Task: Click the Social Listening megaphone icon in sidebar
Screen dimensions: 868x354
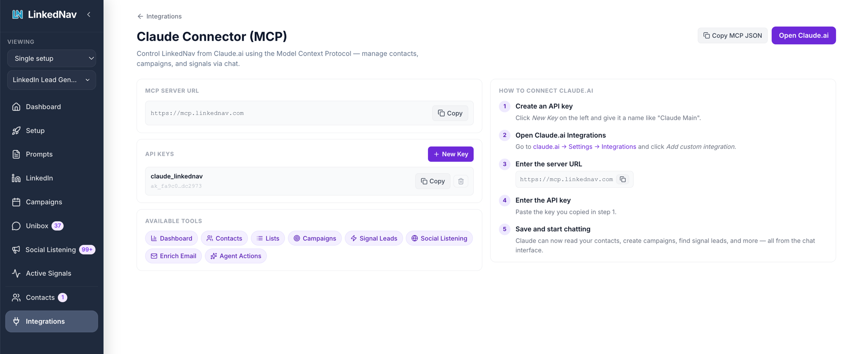Action: [x=16, y=250]
